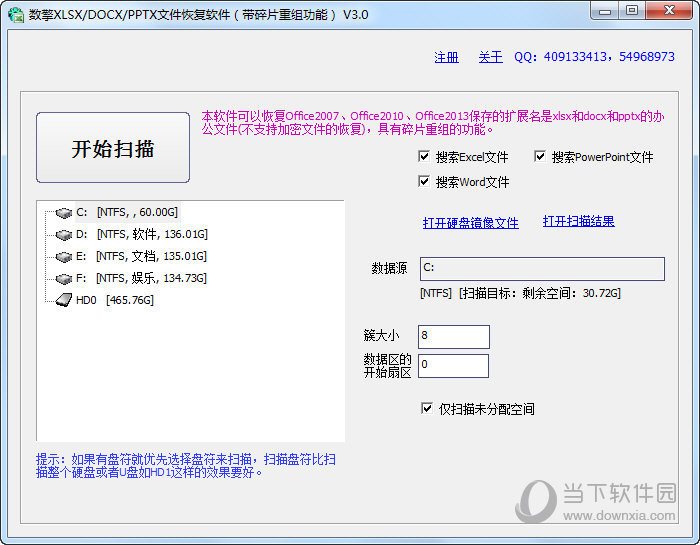This screenshot has width=700, height=545.
Task: Click the 簇大小 cluster size input field
Action: click(x=454, y=337)
